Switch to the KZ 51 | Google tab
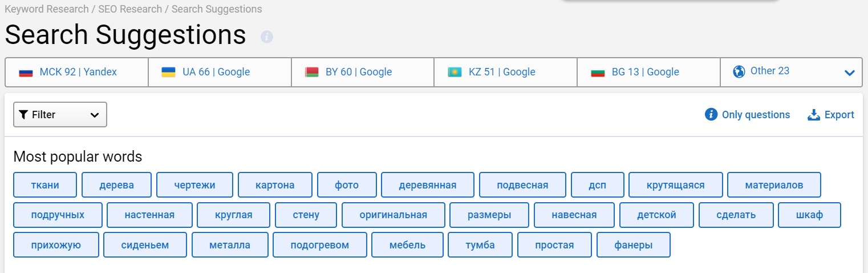The image size is (868, 273). [502, 72]
